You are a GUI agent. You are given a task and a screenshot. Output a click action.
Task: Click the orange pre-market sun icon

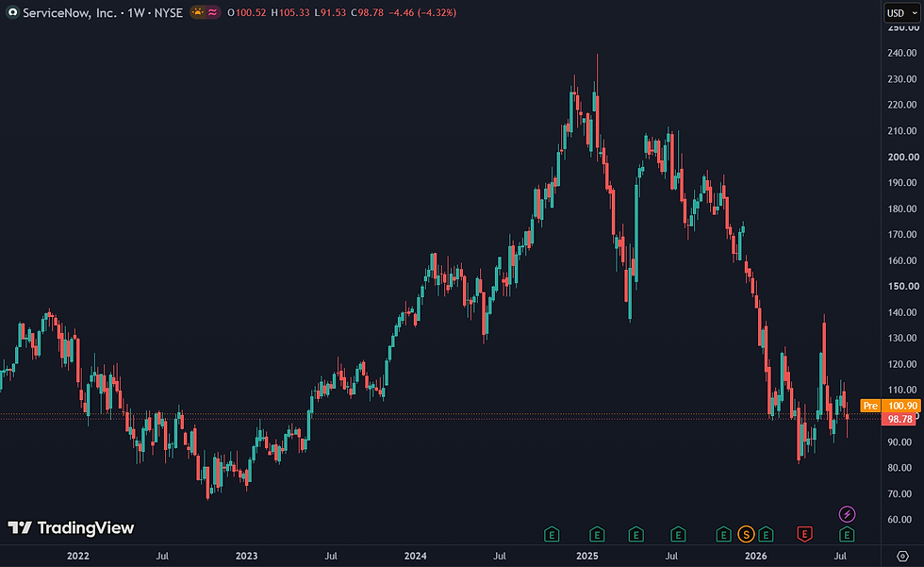(x=198, y=12)
